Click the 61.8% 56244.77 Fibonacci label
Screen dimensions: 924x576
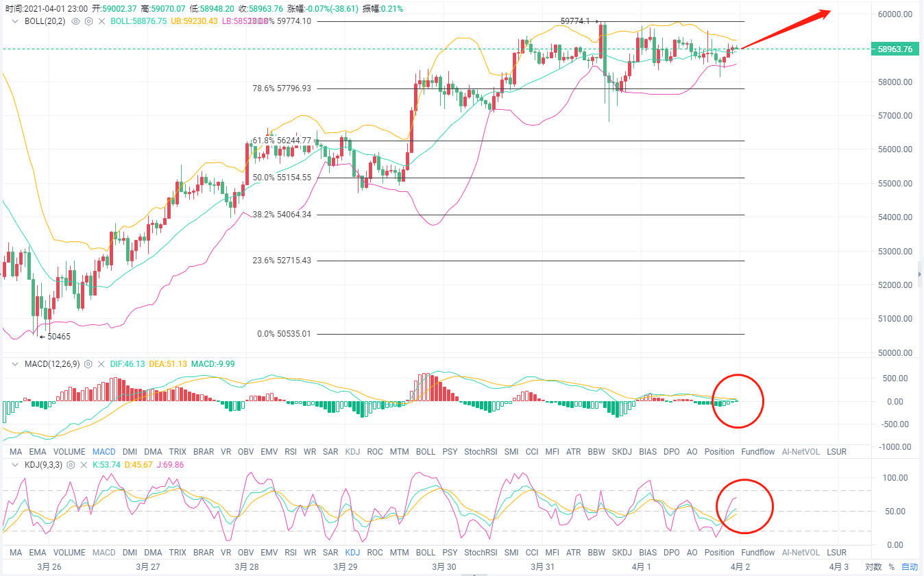[282, 141]
